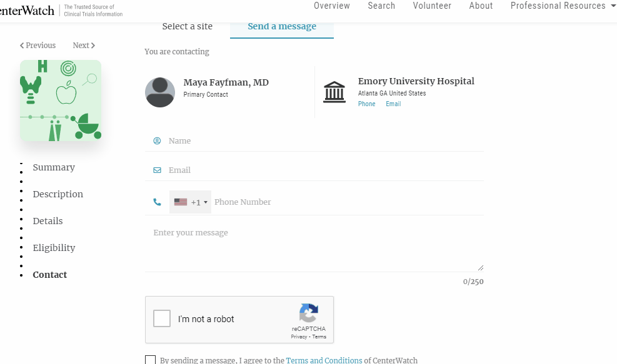Click the US flag icon in the phone field
The height and width of the screenshot is (364, 617).
[x=181, y=202]
